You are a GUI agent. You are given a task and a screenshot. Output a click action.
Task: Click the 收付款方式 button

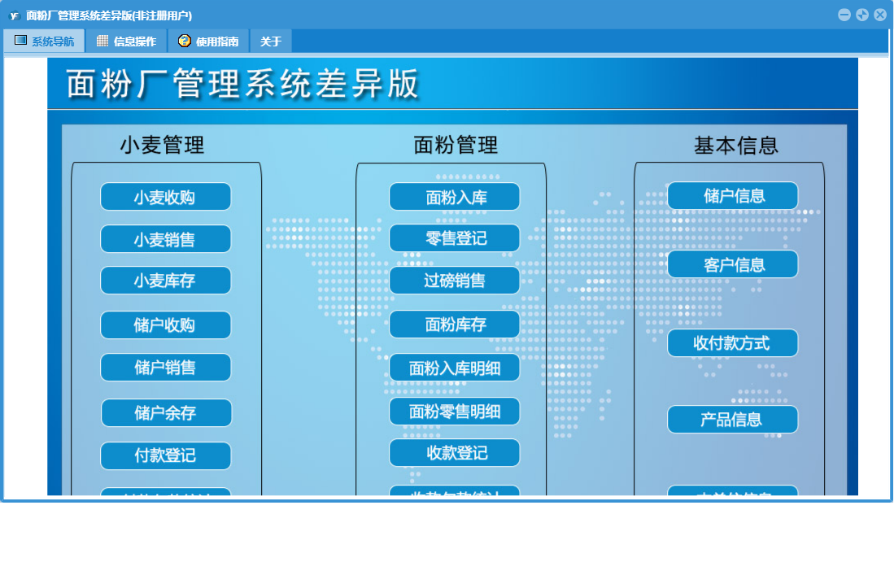(733, 343)
